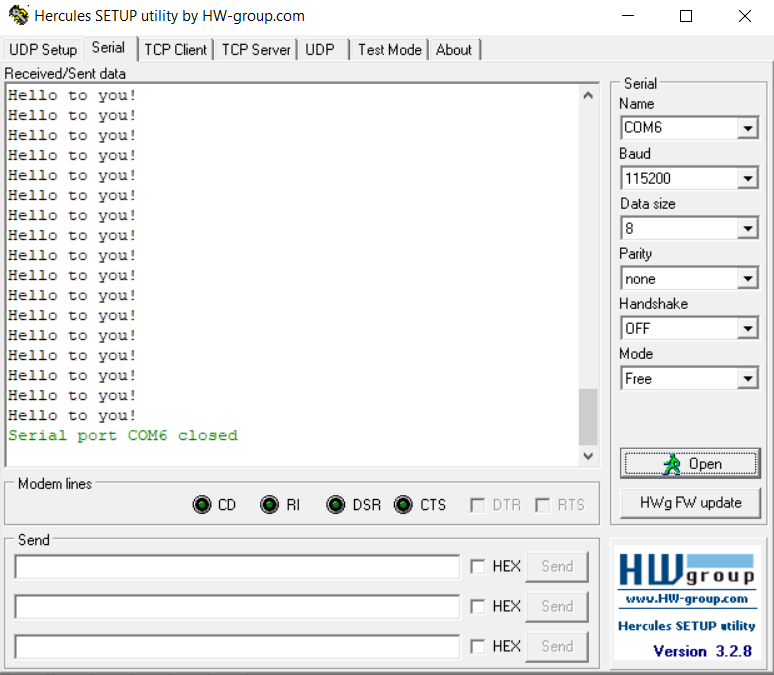Open the Handshake dropdown showing OFF
This screenshot has height=675, width=774.
748,328
